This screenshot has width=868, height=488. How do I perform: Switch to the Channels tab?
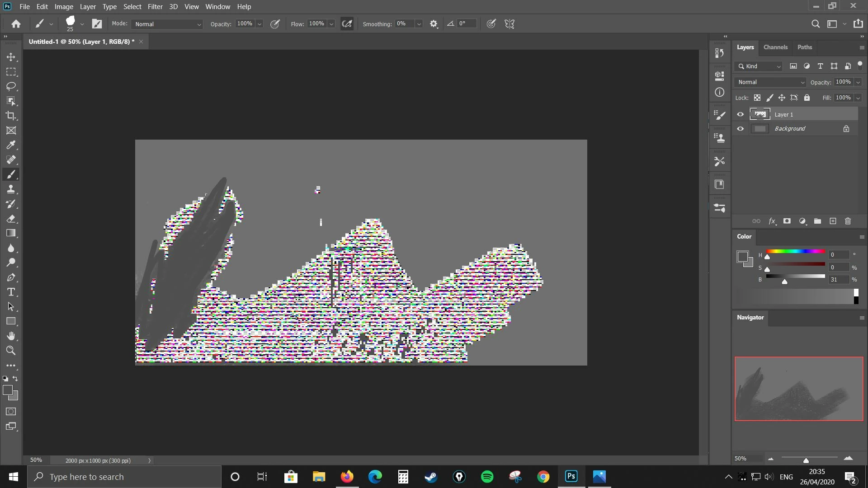click(x=775, y=47)
